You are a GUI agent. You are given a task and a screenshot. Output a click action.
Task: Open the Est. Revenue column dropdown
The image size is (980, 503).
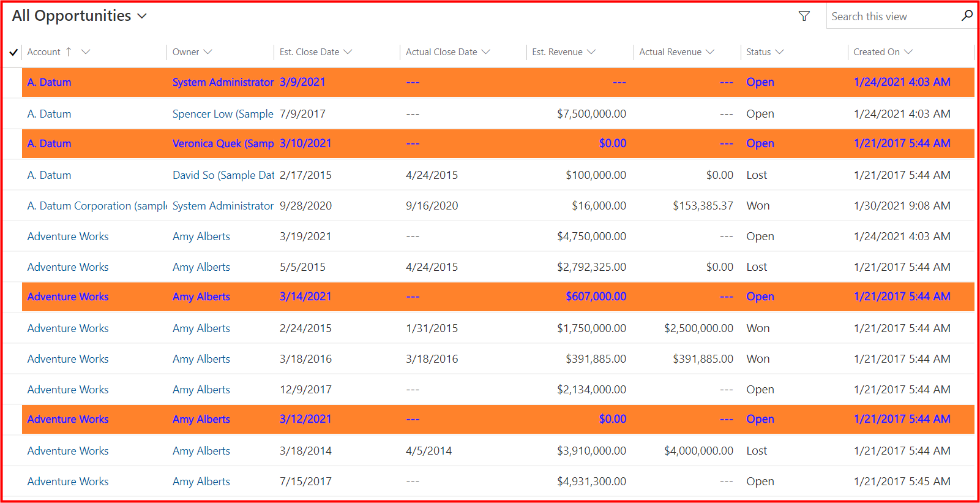point(591,52)
